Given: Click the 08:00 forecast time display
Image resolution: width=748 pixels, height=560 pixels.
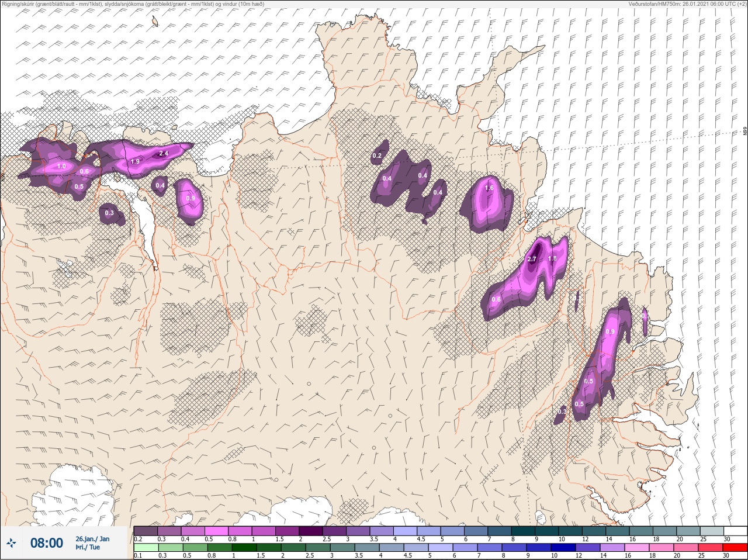Looking at the screenshot, I should click(x=47, y=543).
